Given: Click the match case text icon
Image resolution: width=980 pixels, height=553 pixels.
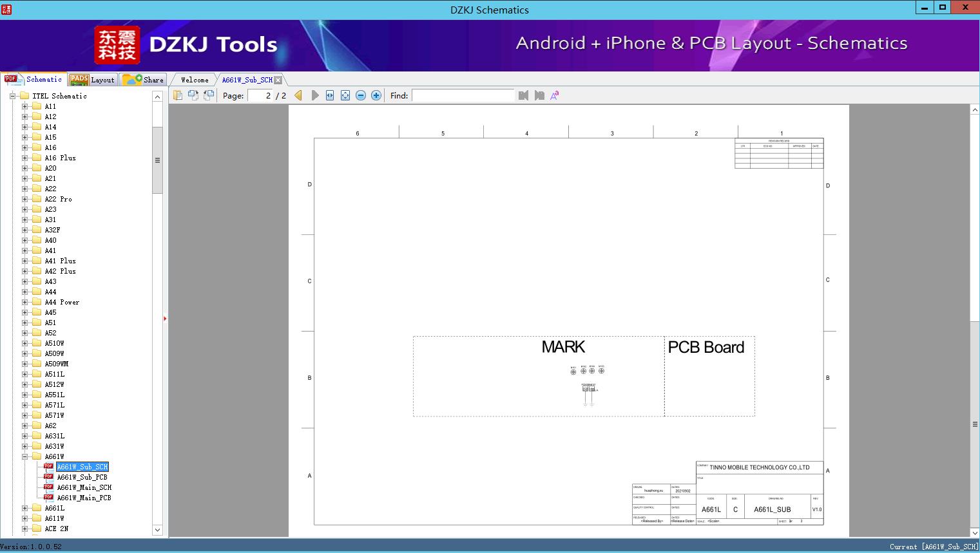Looking at the screenshot, I should pyautogui.click(x=555, y=95).
